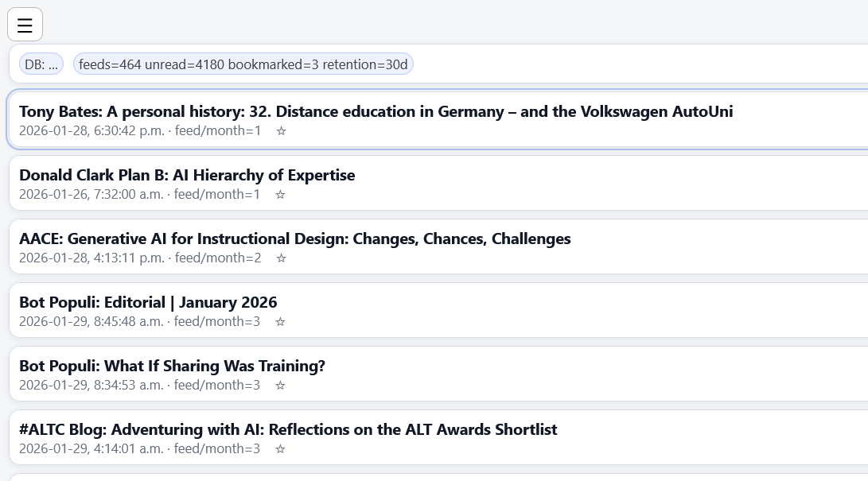Bookmark Bot Populi Editorial January 2026
Image resolution: width=868 pixels, height=481 pixels.
pyautogui.click(x=280, y=322)
